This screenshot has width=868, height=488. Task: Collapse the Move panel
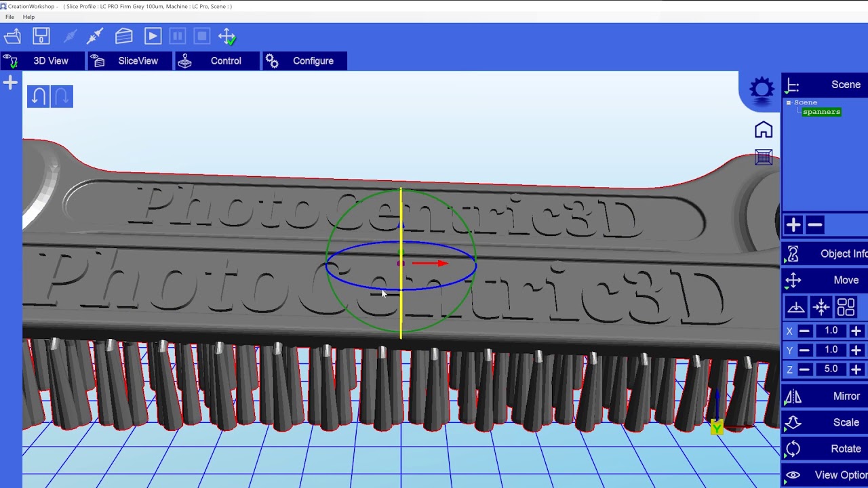click(825, 280)
